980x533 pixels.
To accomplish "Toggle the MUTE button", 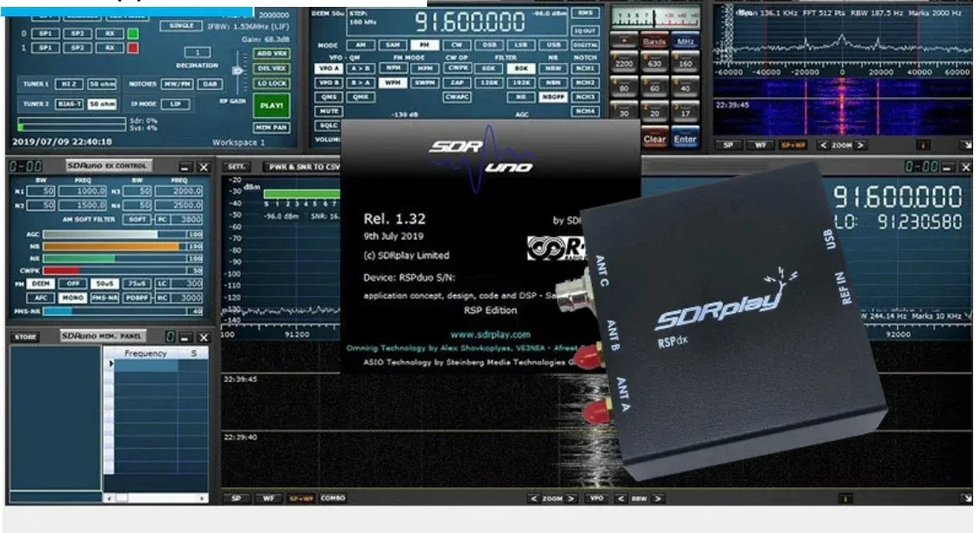I will click(x=329, y=111).
